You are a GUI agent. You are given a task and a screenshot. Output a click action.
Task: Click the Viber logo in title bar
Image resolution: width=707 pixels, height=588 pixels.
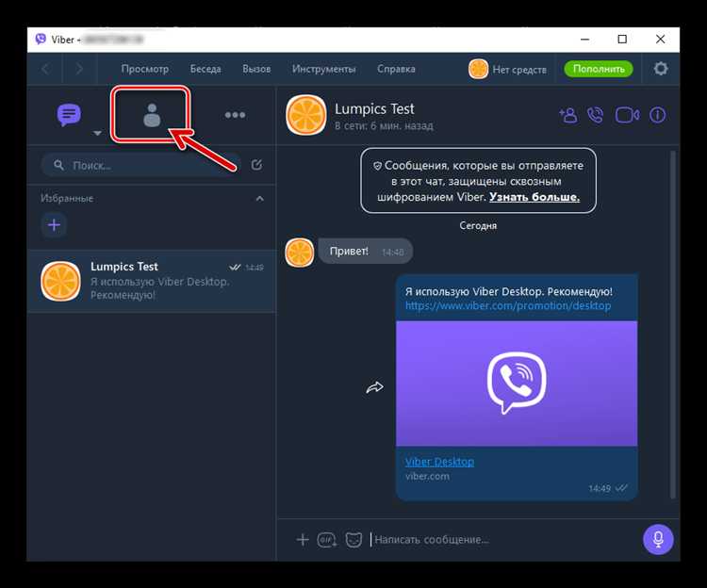point(41,40)
